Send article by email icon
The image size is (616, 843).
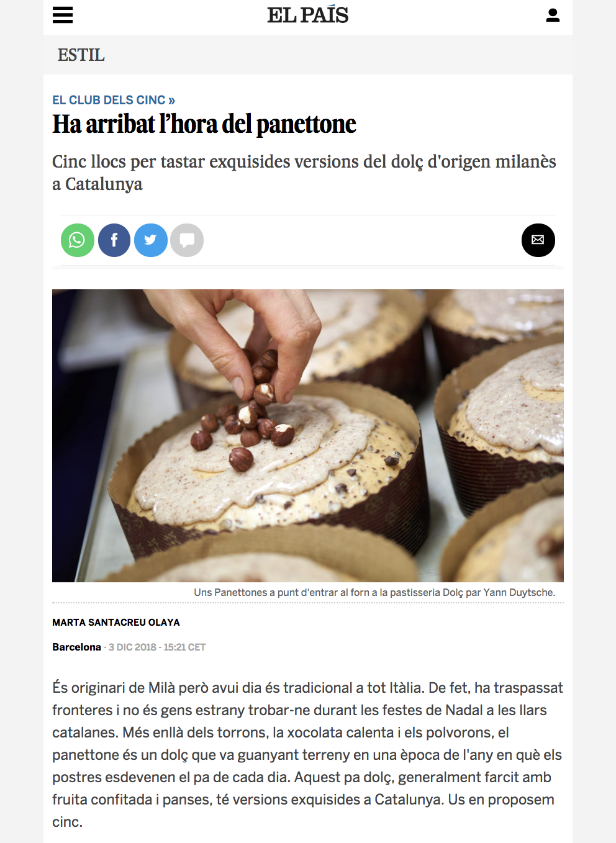click(x=538, y=240)
